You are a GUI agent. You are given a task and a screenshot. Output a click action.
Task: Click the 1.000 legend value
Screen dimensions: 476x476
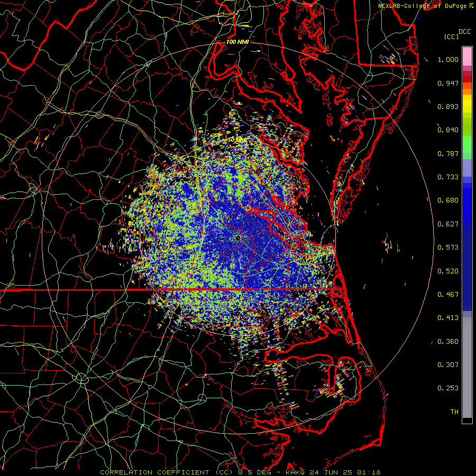click(x=448, y=59)
